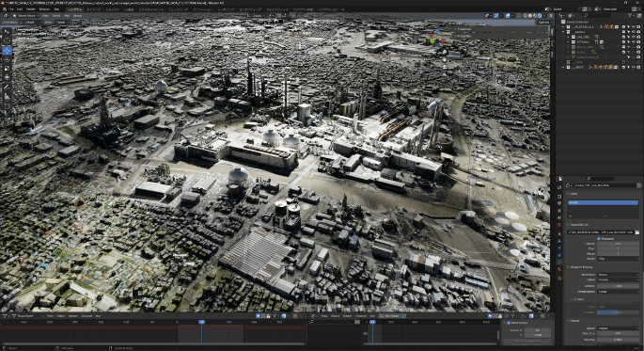Select the Rotate tool in the left toolbar
This screenshot has width=644, height=351.
point(7,60)
